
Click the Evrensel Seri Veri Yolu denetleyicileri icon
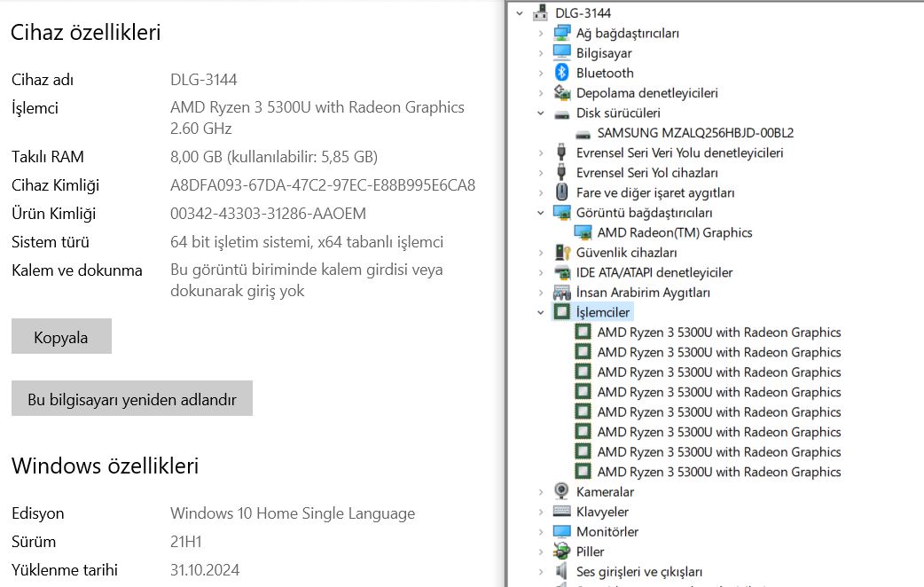click(x=561, y=152)
